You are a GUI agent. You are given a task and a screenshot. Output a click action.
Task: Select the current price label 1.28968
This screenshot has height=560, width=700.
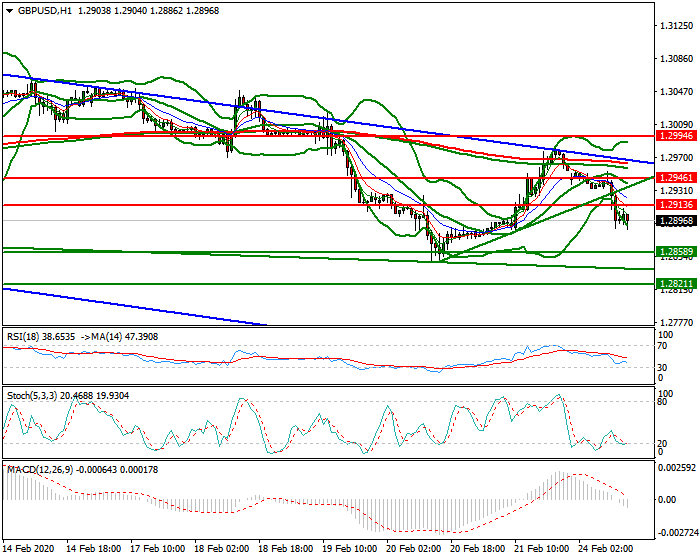[x=676, y=221]
